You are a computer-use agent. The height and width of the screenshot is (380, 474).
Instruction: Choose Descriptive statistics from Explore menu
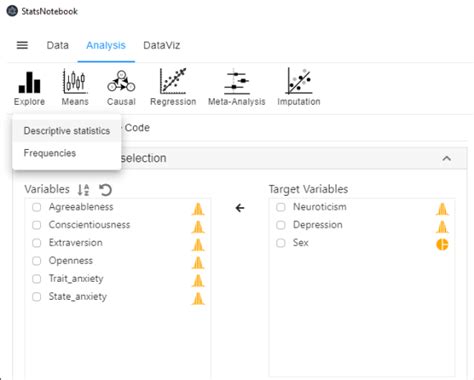click(x=67, y=131)
